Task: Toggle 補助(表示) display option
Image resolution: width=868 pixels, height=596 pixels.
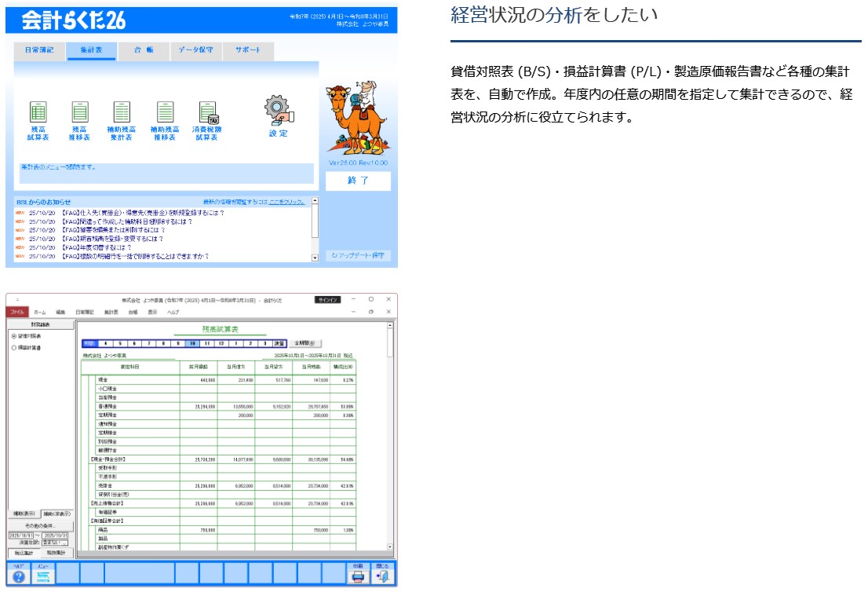Action: point(24,514)
